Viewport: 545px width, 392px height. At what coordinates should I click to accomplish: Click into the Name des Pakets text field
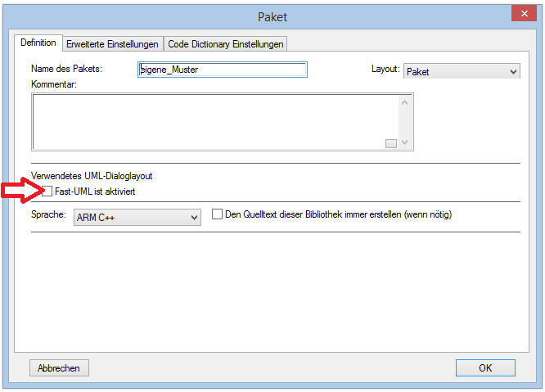pos(223,70)
